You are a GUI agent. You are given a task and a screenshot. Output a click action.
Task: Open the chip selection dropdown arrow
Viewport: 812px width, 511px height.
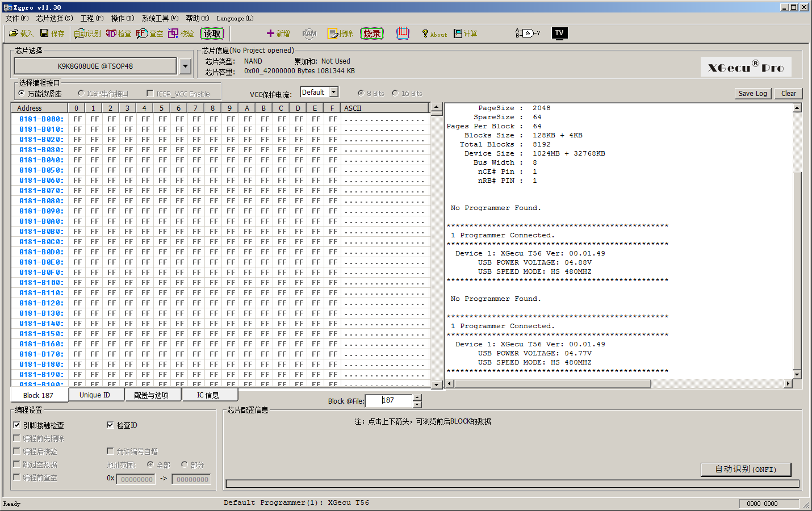pyautogui.click(x=185, y=66)
